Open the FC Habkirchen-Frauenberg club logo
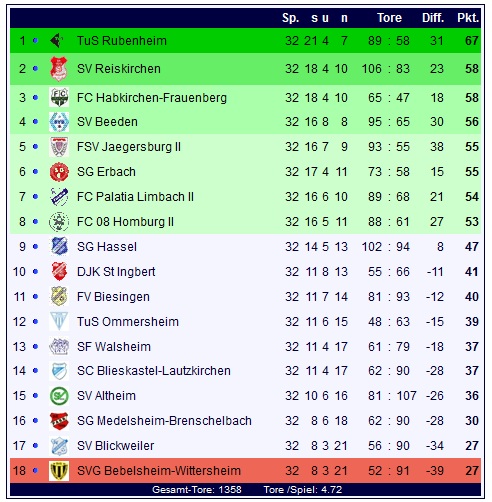The height and width of the screenshot is (502, 492). coord(59,97)
